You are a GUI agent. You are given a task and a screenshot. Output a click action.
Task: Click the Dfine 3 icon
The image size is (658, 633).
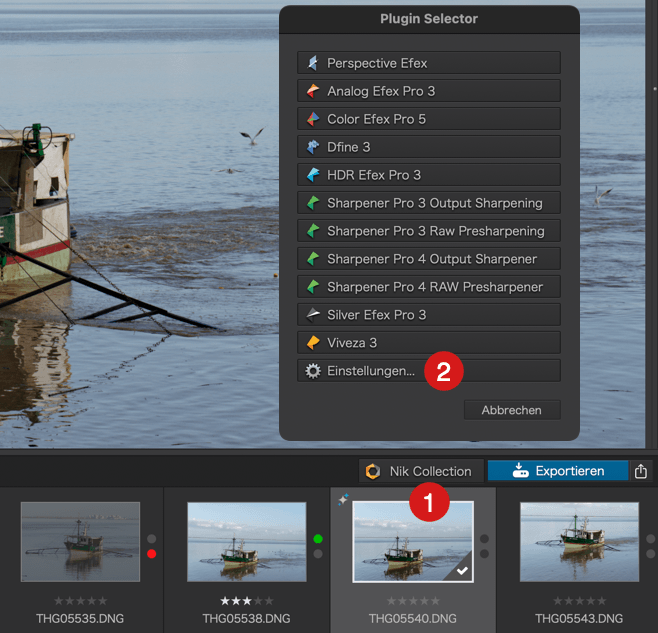(x=313, y=147)
